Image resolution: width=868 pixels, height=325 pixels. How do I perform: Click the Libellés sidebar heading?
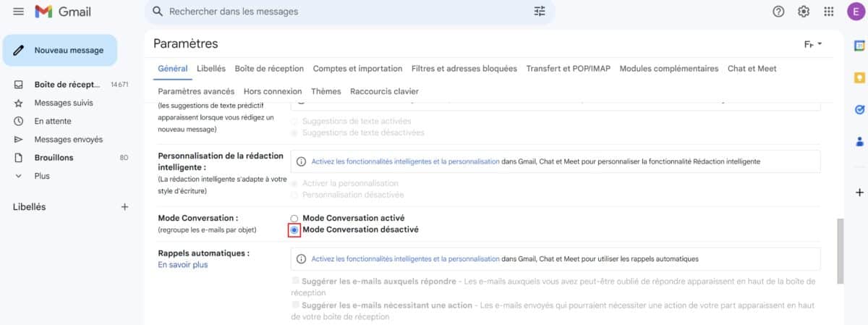coord(29,207)
